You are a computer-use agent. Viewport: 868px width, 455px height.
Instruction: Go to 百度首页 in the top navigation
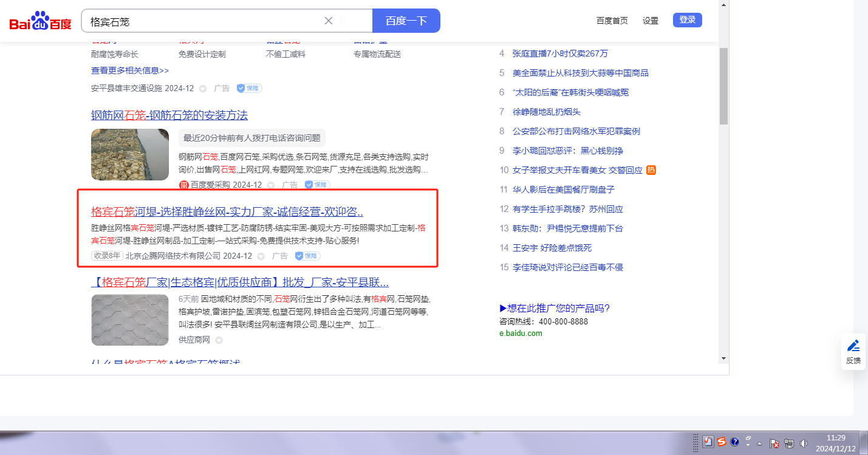coord(612,21)
